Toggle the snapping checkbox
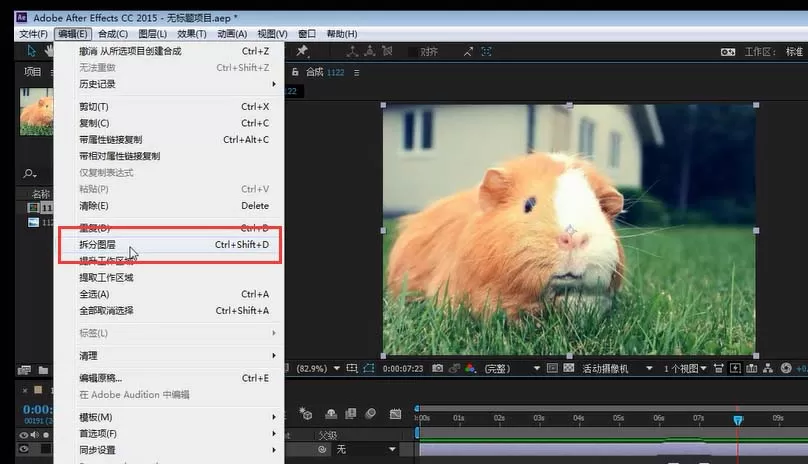This screenshot has height=464, width=808. click(413, 52)
